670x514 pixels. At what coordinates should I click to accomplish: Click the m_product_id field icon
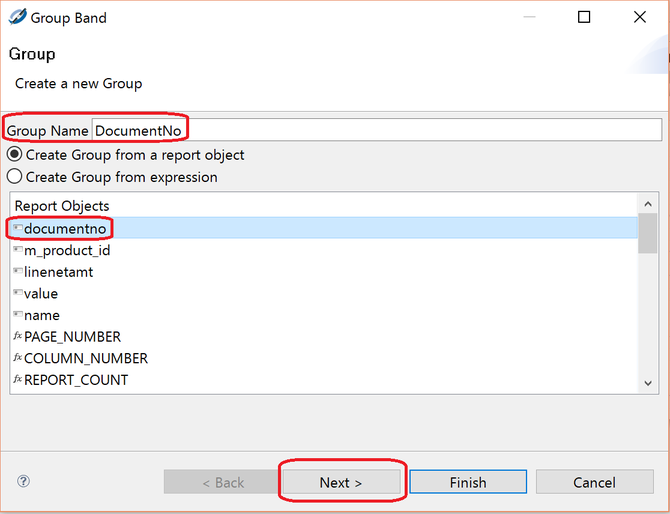point(18,250)
